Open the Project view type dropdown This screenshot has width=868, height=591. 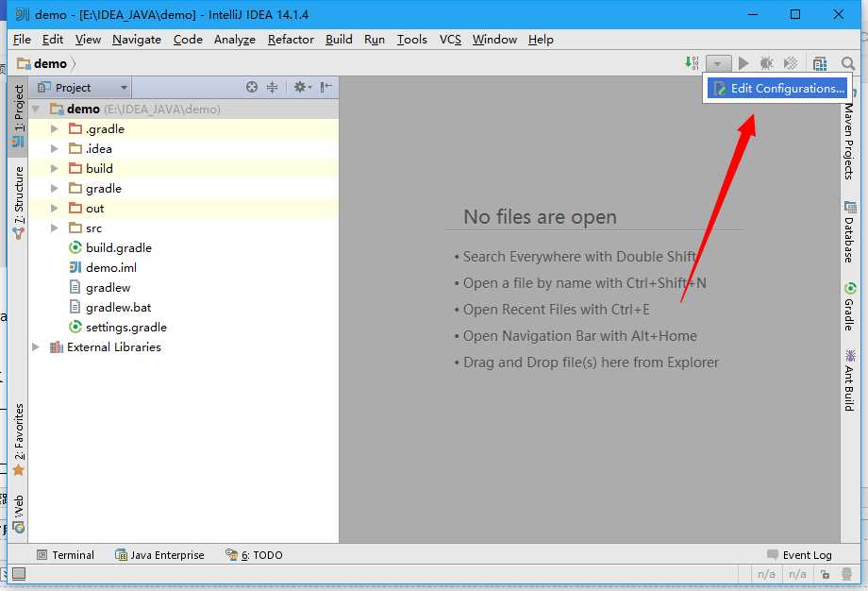83,88
